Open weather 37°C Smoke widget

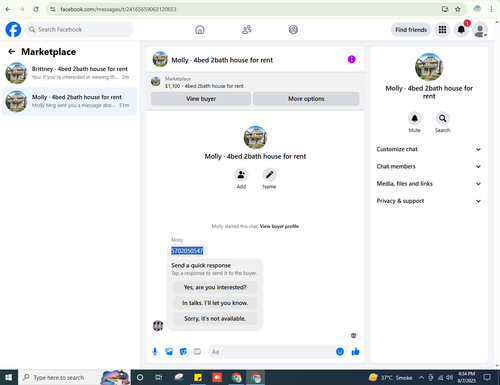(391, 377)
